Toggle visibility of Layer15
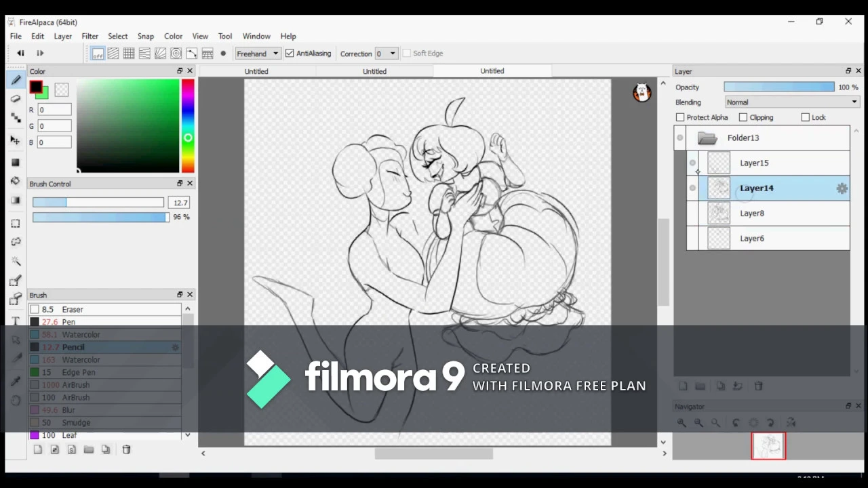Screen dimensions: 868x488 pos(692,163)
